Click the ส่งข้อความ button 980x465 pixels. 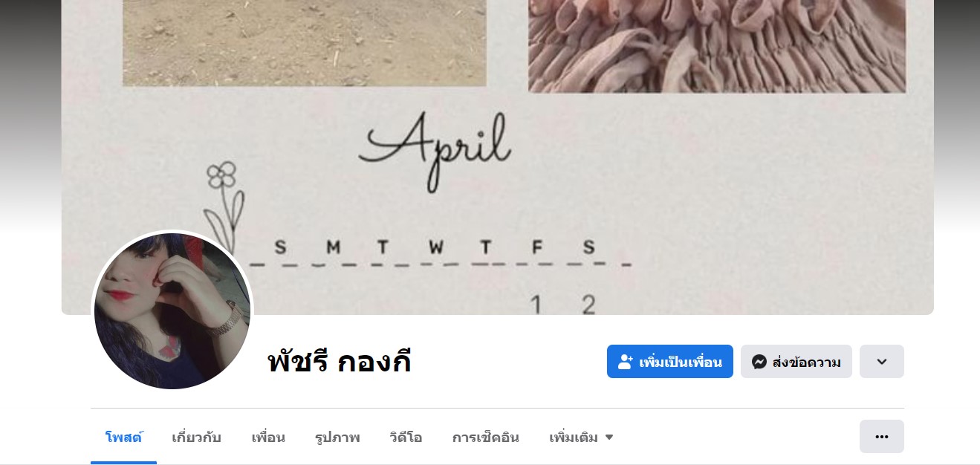[x=796, y=362]
